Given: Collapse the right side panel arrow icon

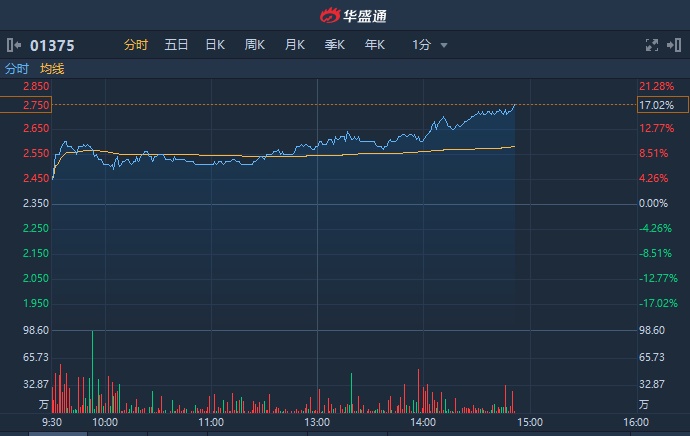Looking at the screenshot, I should pos(675,45).
